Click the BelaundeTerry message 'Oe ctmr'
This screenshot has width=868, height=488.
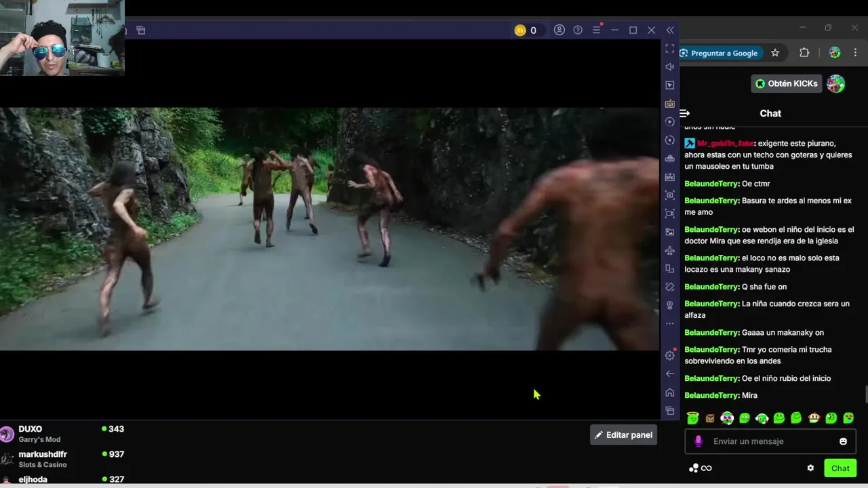tap(727, 184)
